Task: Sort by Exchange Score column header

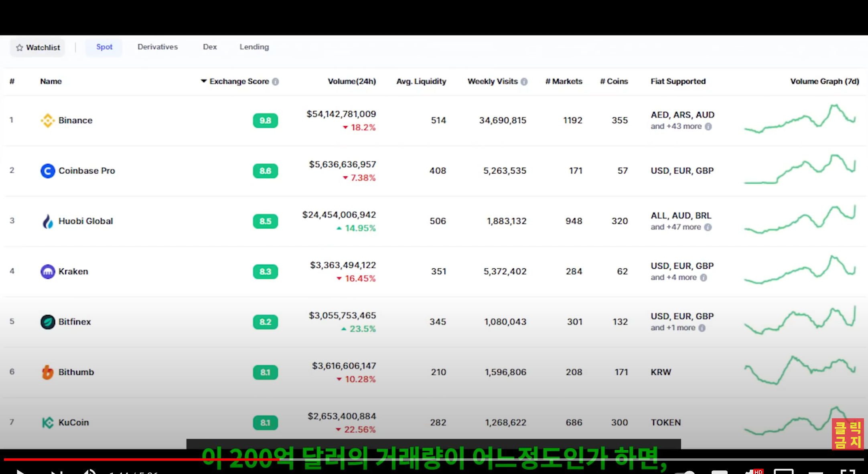Action: 239,81
